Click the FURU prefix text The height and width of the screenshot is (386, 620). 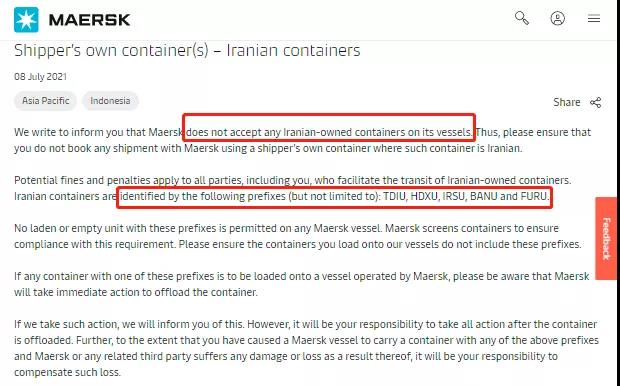coord(534,196)
